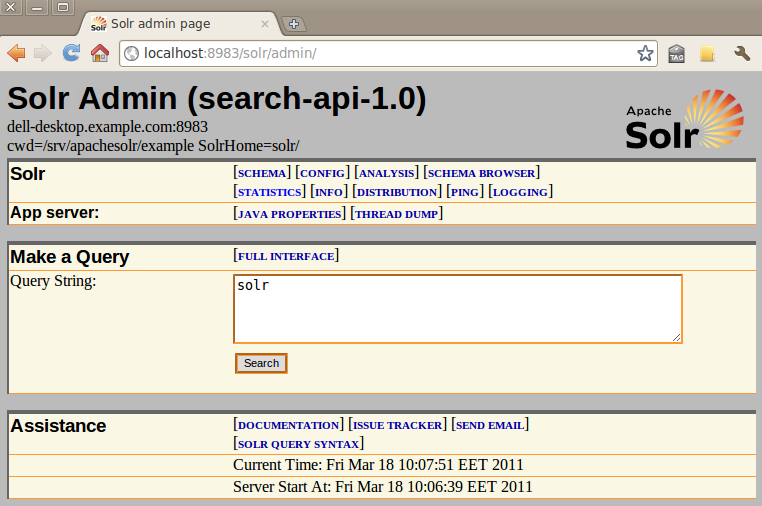
Task: Open the FULL INTERFACE query link
Action: tap(286, 256)
